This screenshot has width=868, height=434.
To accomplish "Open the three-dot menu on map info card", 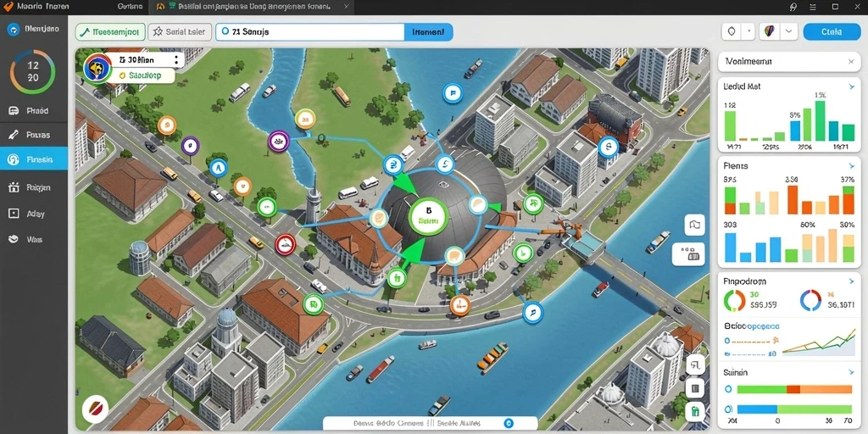I will pyautogui.click(x=176, y=60).
